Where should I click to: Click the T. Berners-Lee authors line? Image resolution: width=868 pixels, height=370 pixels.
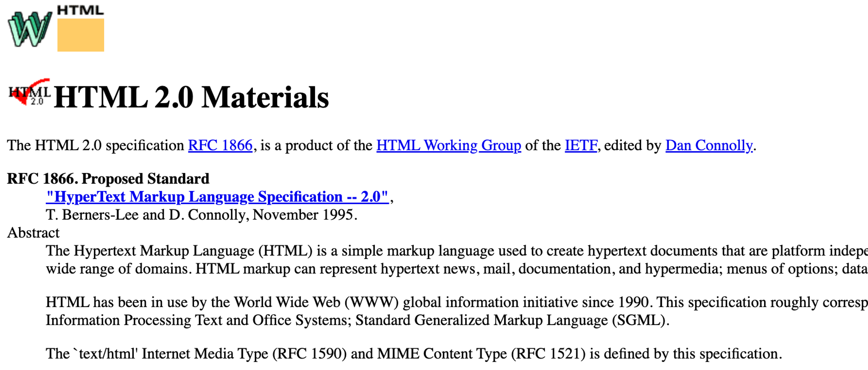click(201, 215)
